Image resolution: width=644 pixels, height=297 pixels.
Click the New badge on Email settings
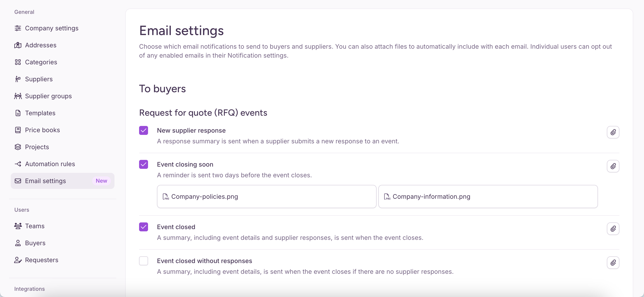(101, 181)
